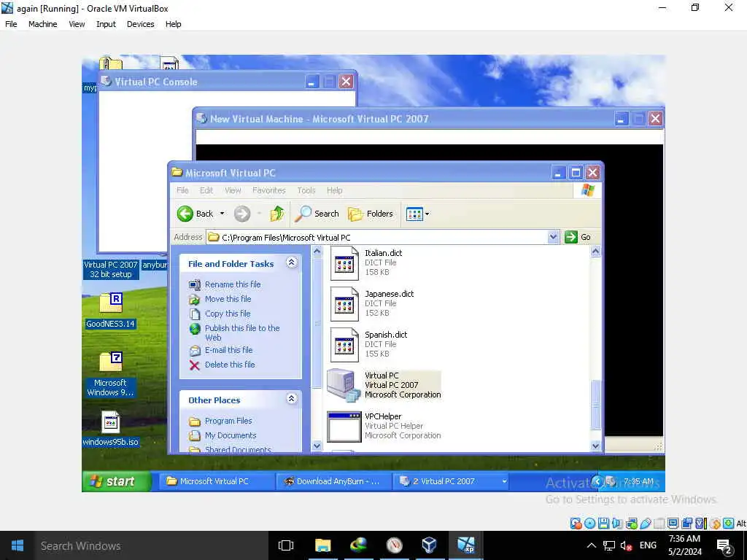Image resolution: width=747 pixels, height=560 pixels.
Task: Click the host Search Windows box
Action: 153,545
